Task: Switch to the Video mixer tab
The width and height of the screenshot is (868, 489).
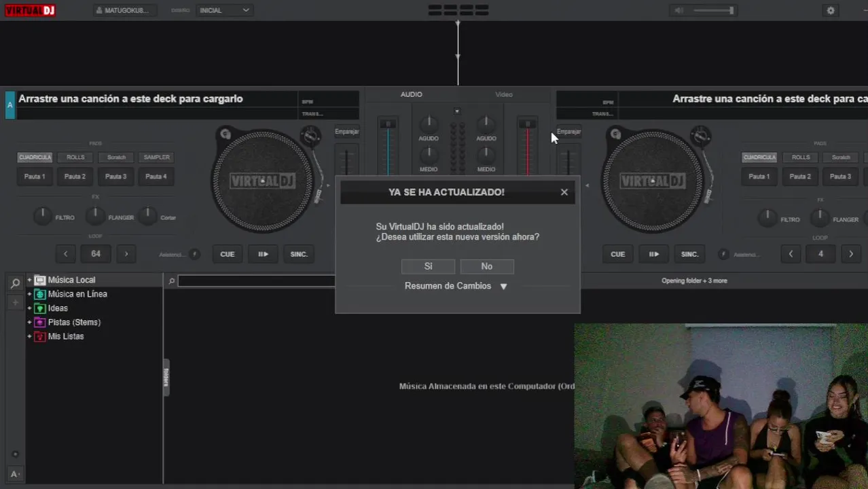Action: point(504,94)
